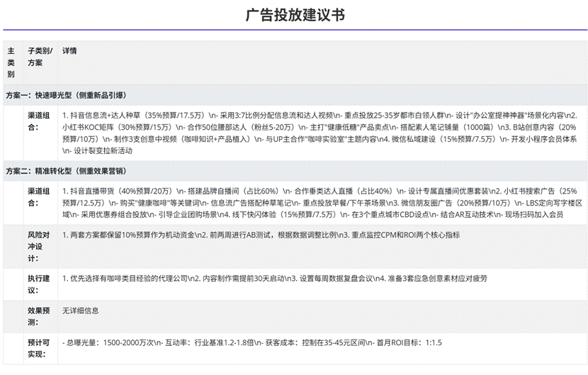
Task: Click the details cell about 机动资金 and AB测试
Action: click(322, 247)
